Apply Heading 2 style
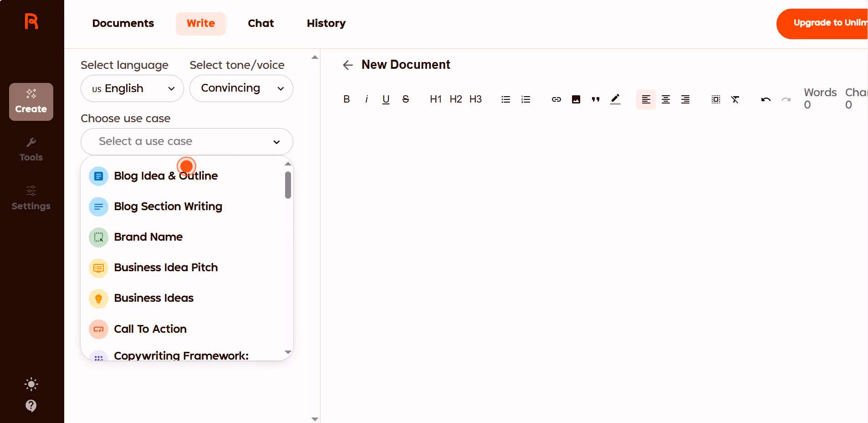 455,99
